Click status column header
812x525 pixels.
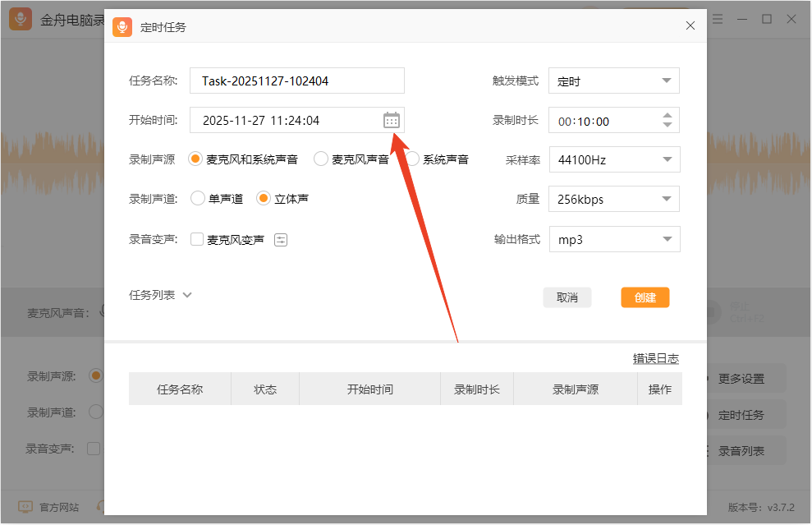pos(265,389)
